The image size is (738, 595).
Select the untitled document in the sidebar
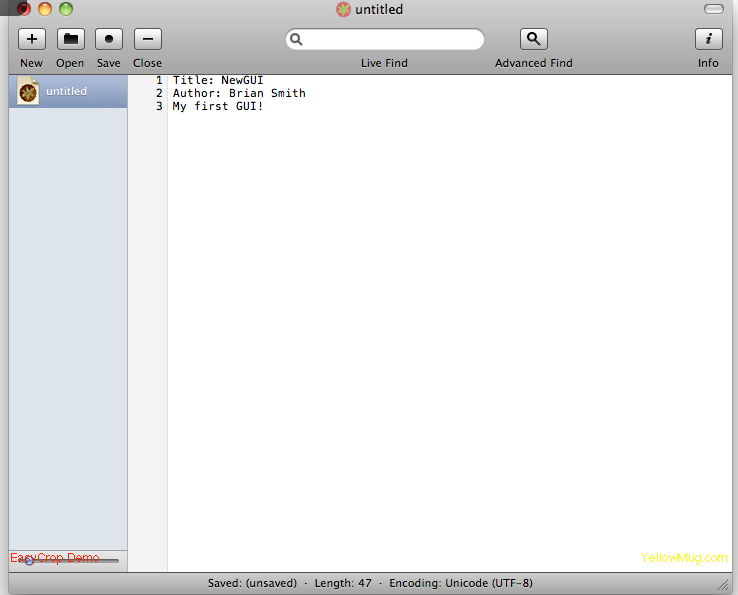click(67, 91)
